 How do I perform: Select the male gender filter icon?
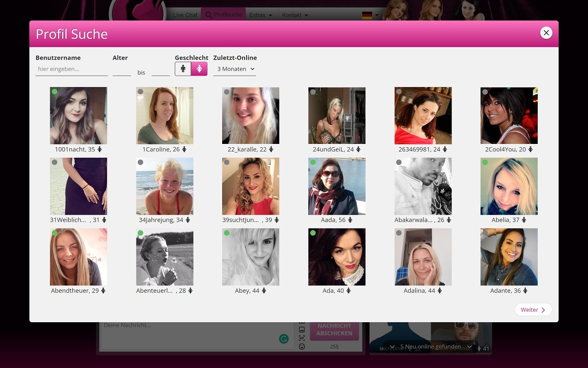(x=183, y=69)
